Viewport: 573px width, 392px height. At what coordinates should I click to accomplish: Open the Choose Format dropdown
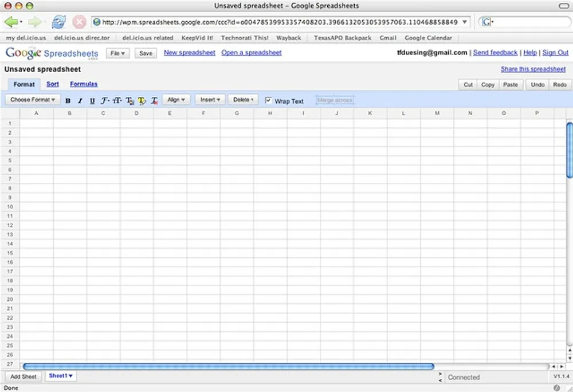pyautogui.click(x=33, y=99)
